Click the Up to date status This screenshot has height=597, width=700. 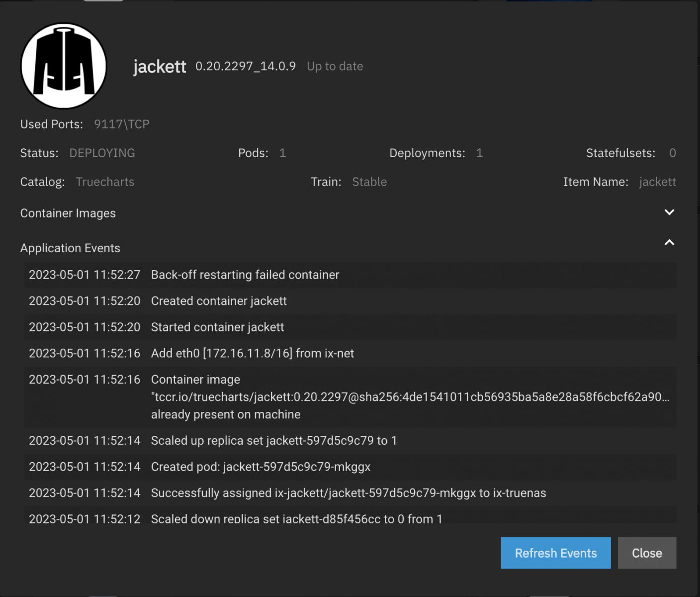335,66
